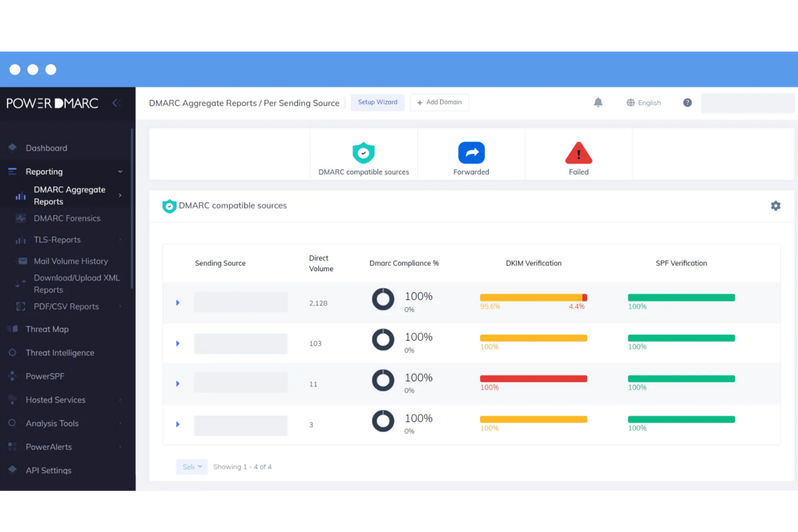The width and height of the screenshot is (798, 532).
Task: Collapse the sidebar with the double chevron
Action: pos(116,102)
